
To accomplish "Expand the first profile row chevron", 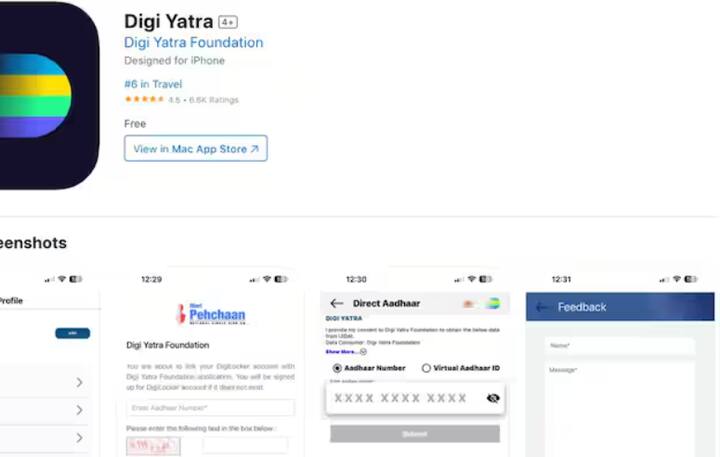I will [79, 382].
